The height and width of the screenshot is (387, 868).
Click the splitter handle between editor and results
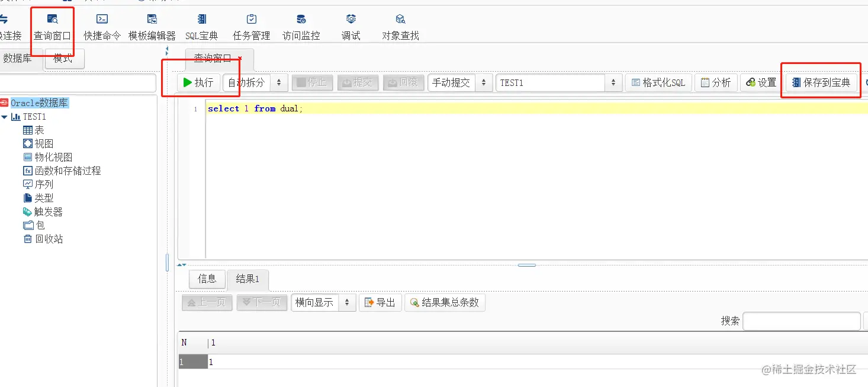(x=527, y=265)
